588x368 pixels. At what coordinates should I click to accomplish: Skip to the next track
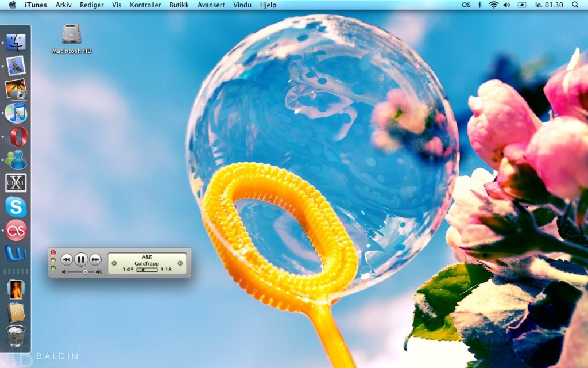tap(95, 259)
